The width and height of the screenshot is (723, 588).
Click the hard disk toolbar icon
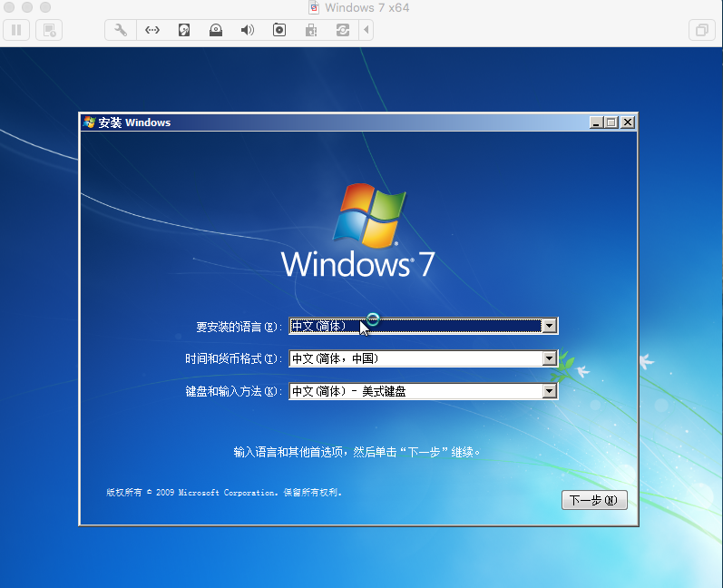tap(184, 31)
